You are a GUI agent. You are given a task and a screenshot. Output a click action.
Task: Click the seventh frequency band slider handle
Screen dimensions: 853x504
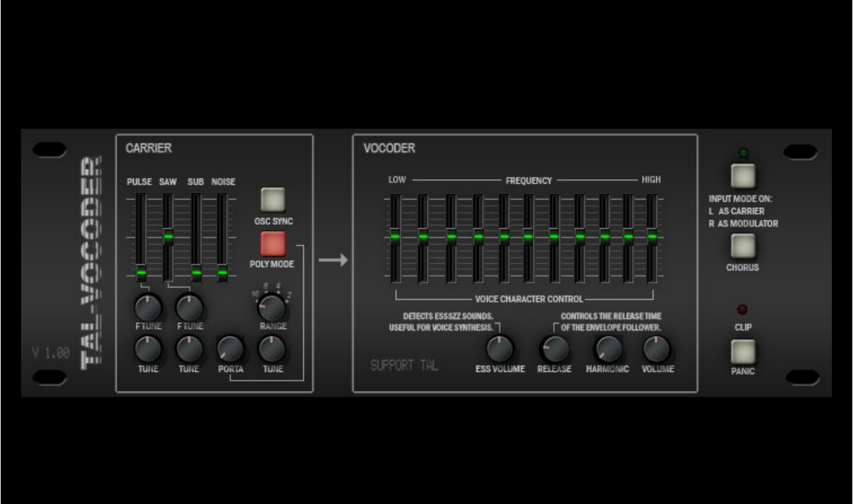click(x=554, y=237)
